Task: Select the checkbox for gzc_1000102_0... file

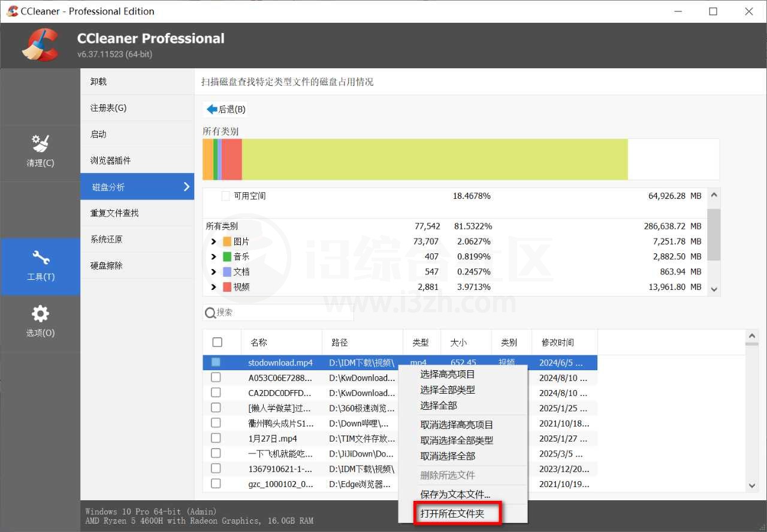Action: pyautogui.click(x=216, y=483)
